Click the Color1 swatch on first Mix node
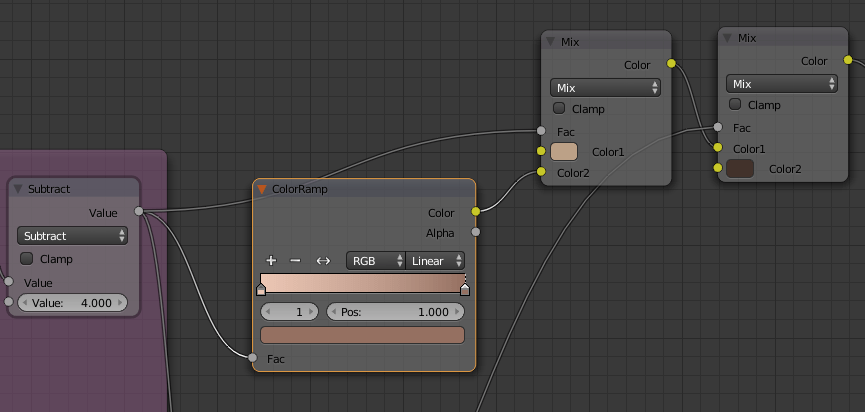 click(564, 152)
